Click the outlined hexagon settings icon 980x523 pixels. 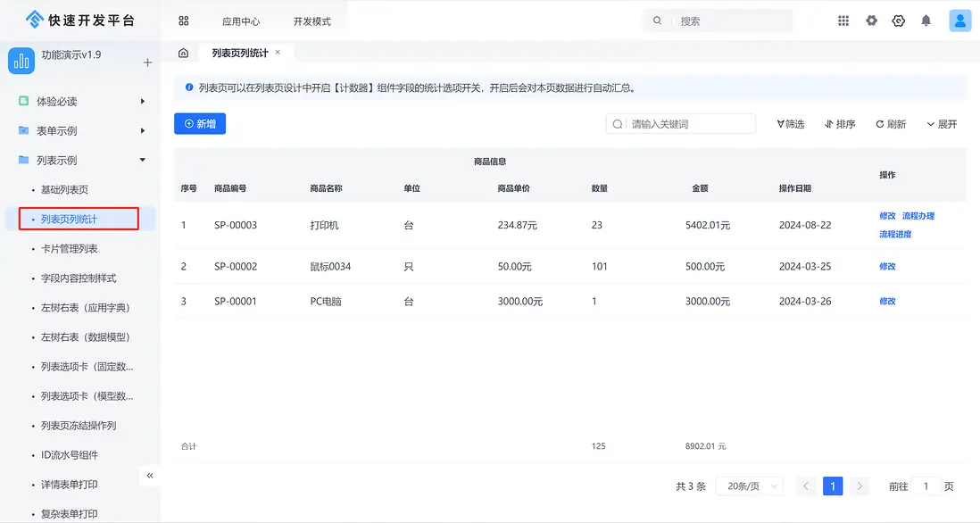pos(898,21)
